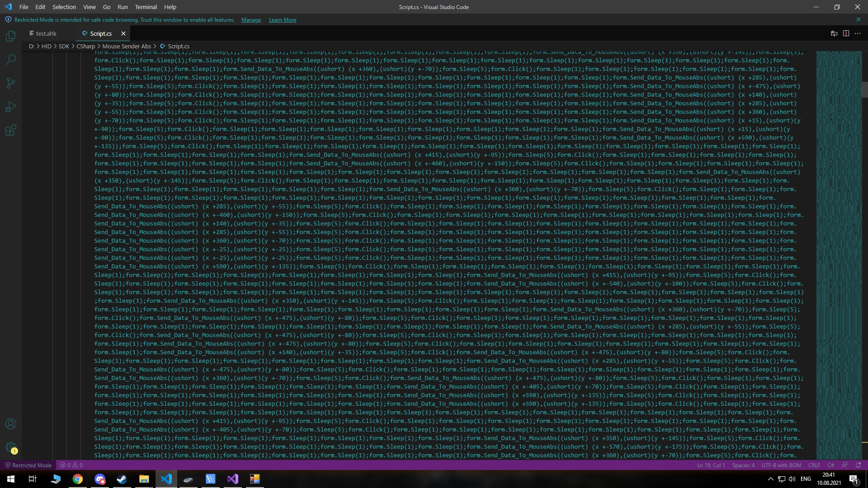The image size is (868, 488).
Task: Expand the CSharp breadcrumb folder
Action: (85, 46)
